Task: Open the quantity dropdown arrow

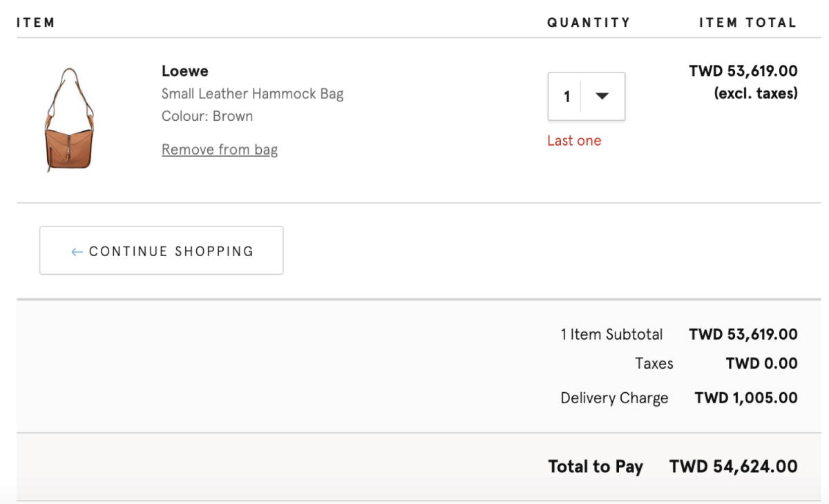Action: click(x=602, y=97)
